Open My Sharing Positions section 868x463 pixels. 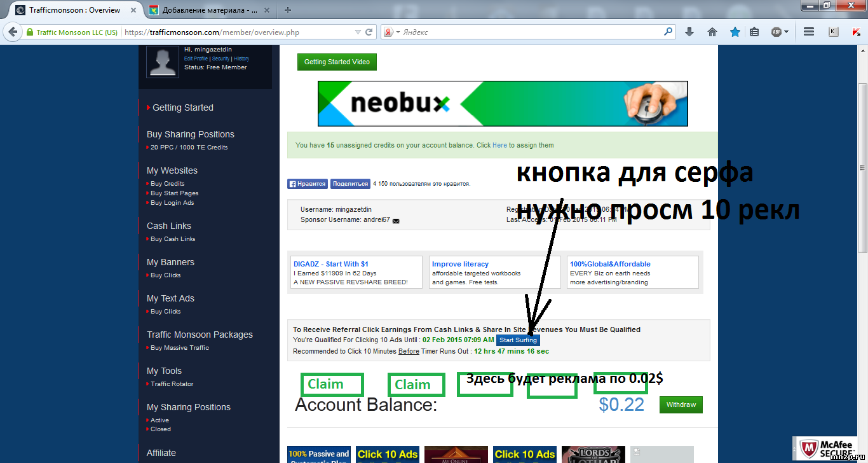[x=189, y=407]
